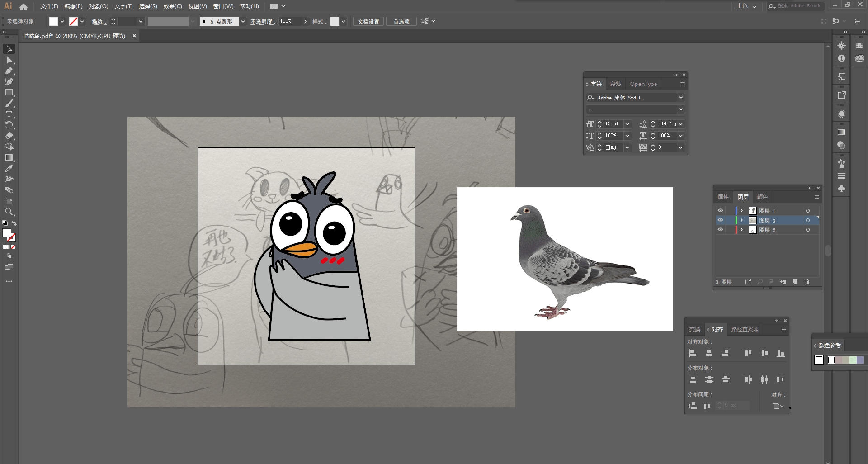Click the base color swatch in 颜色参考
The width and height of the screenshot is (868, 464).
click(819, 360)
